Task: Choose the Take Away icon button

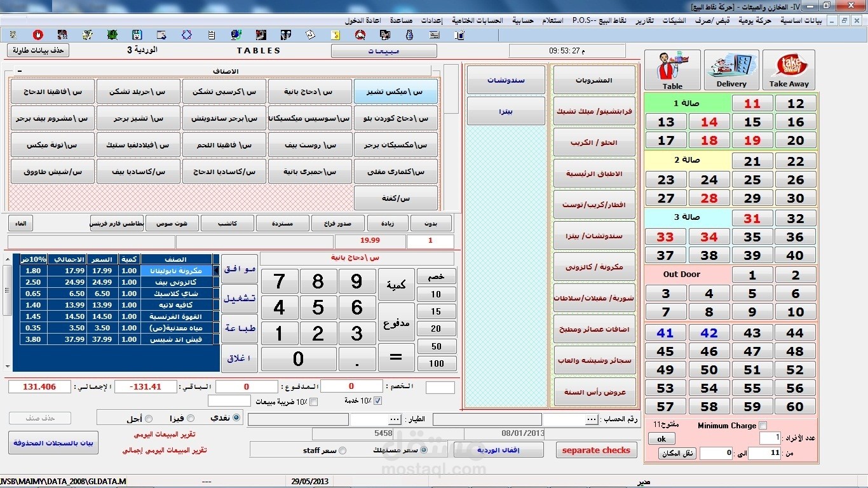Action: pos(789,70)
